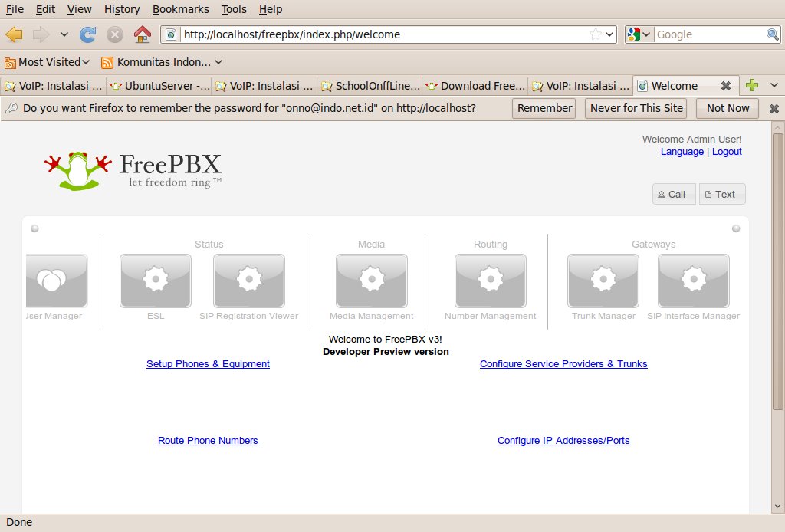Open Komunitas Indon... feed bookmark

(x=156, y=62)
